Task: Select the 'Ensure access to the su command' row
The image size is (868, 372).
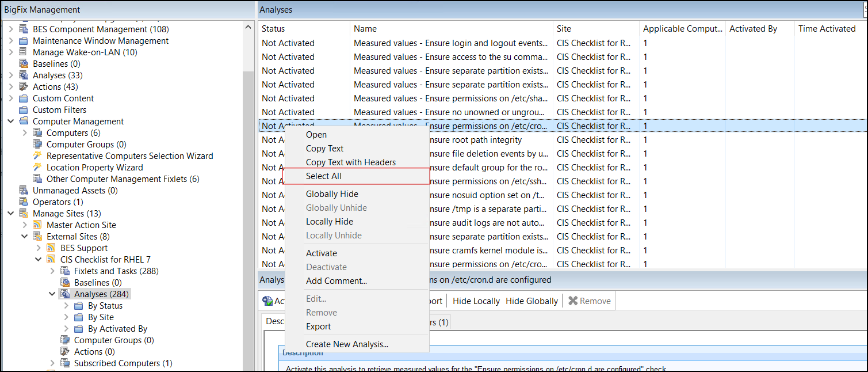Action: 563,57
